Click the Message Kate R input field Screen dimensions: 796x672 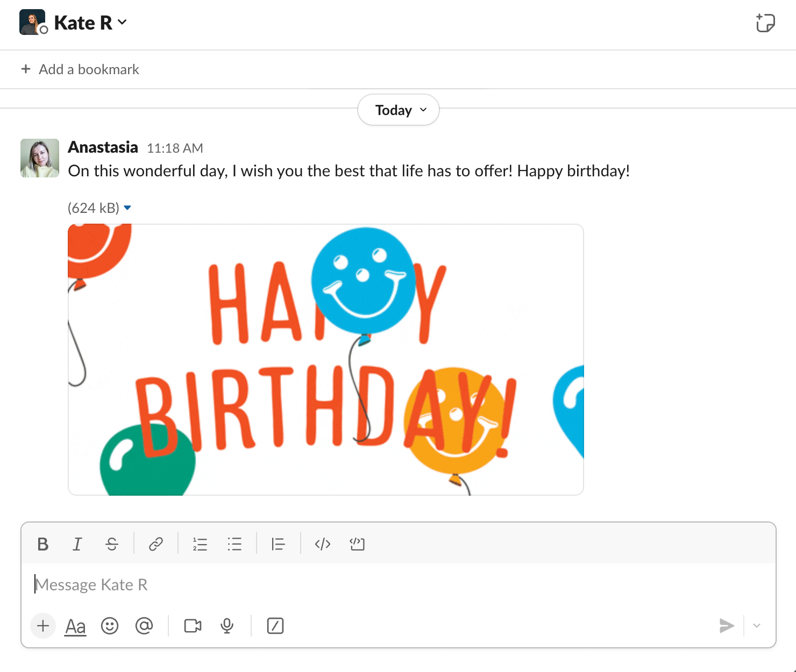[x=398, y=585]
